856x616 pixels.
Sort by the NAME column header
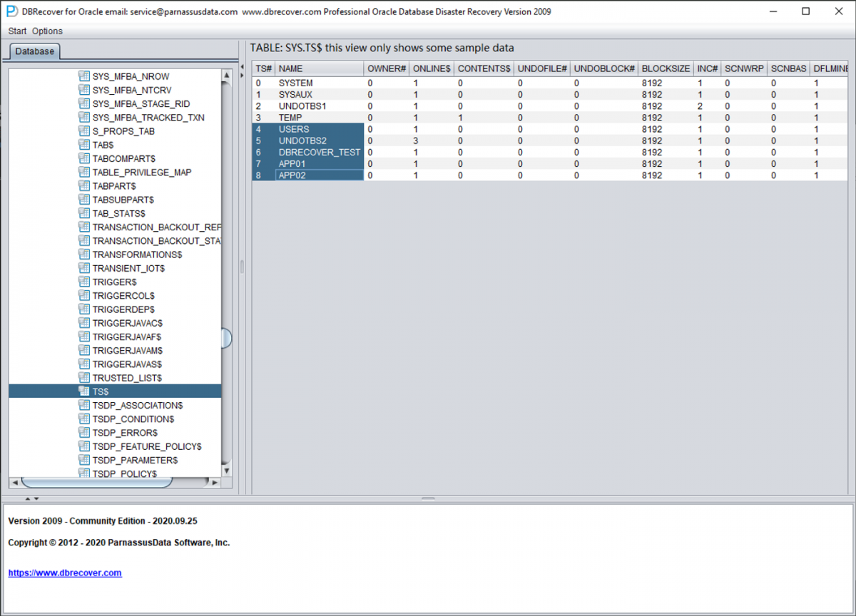point(319,68)
